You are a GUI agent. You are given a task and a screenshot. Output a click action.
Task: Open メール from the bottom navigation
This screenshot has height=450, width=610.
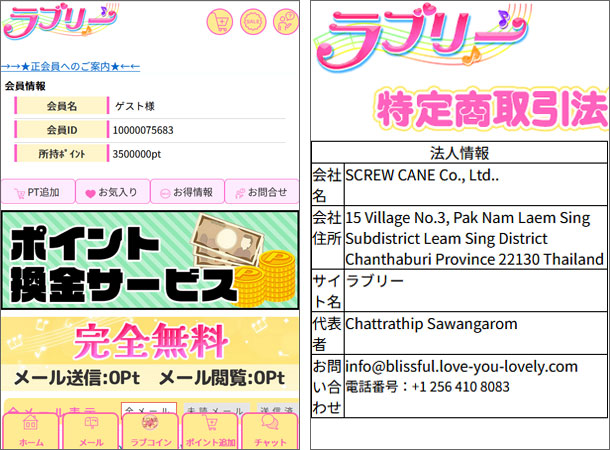coord(91,431)
